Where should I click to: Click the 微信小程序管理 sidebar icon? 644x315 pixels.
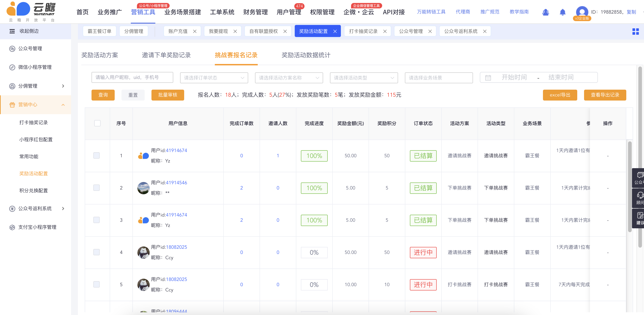[x=12, y=67]
